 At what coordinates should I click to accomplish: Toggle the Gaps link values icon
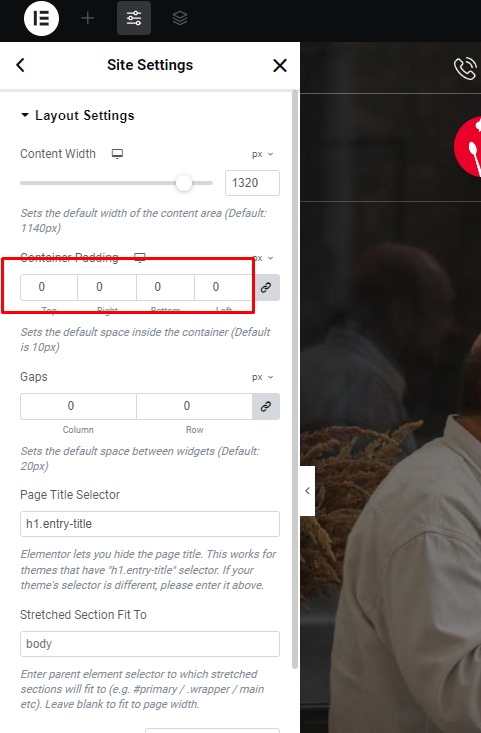[266, 406]
